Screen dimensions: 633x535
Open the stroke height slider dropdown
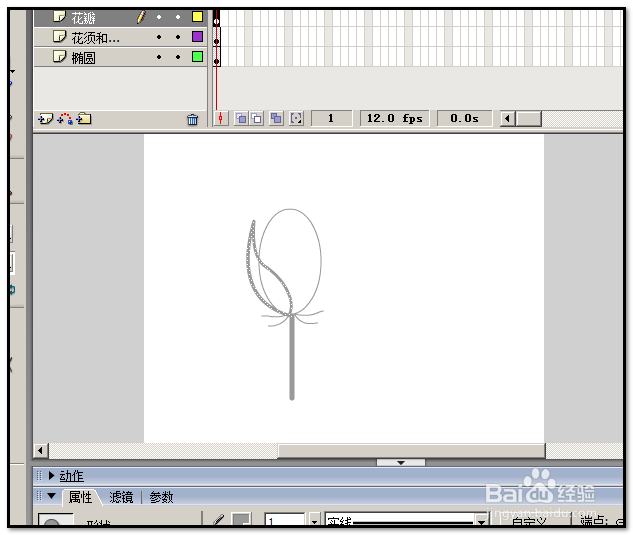(314, 520)
